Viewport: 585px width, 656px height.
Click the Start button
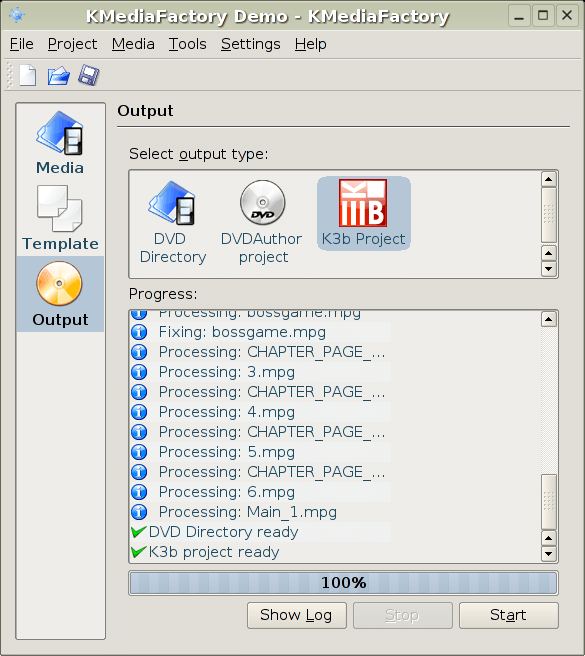(x=509, y=615)
